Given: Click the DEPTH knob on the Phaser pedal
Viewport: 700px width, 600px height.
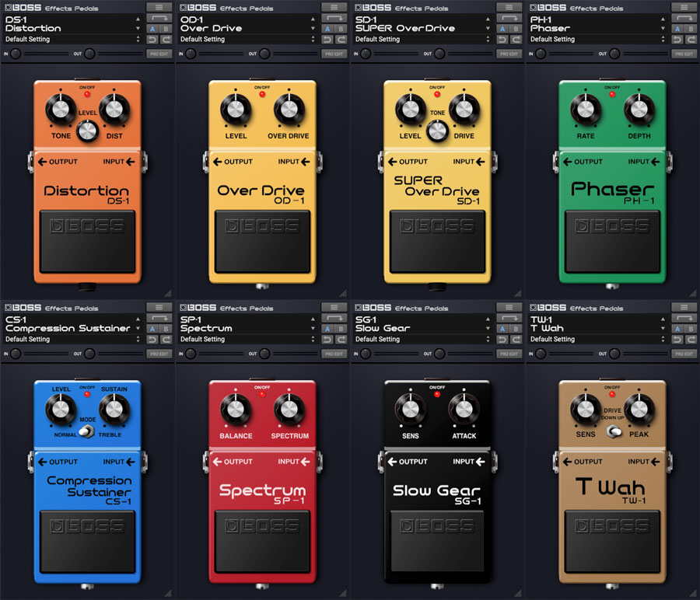Looking at the screenshot, I should pyautogui.click(x=638, y=109).
